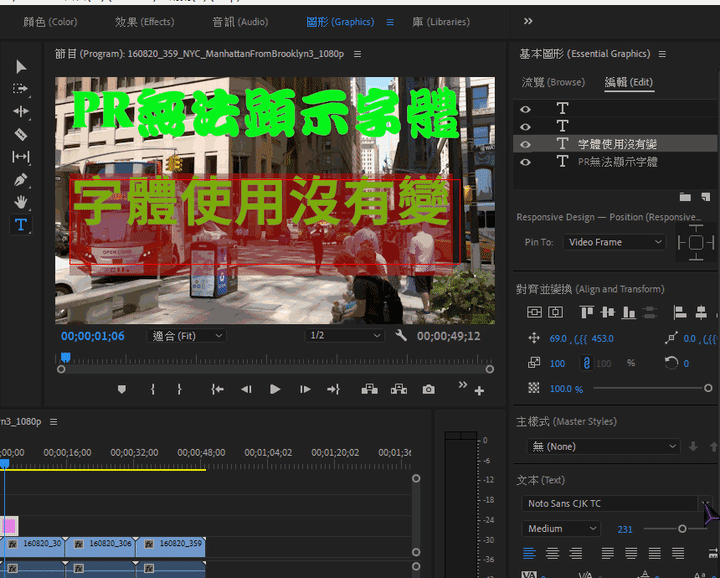Adjust the opacity slider
Viewport: 720px width, 578px height.
pyautogui.click(x=680, y=388)
